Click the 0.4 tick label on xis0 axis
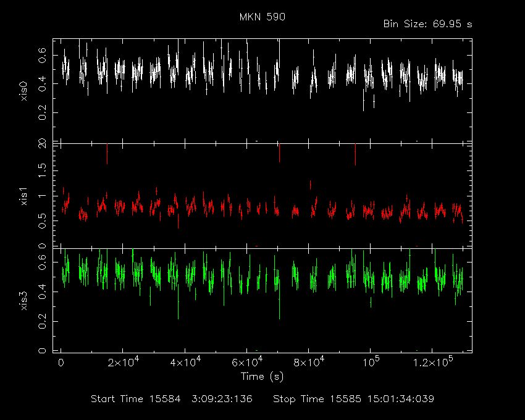Screen dimensions: 525x420 click(42, 84)
